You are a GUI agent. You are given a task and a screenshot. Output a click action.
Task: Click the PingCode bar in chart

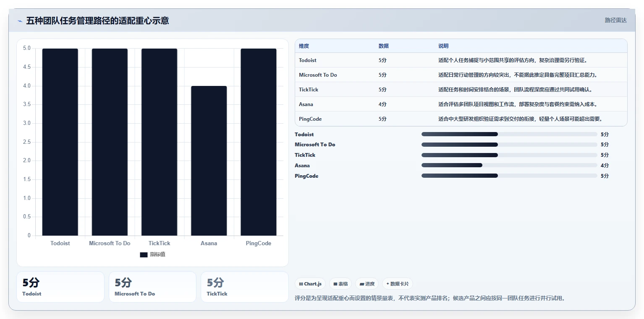tap(258, 142)
